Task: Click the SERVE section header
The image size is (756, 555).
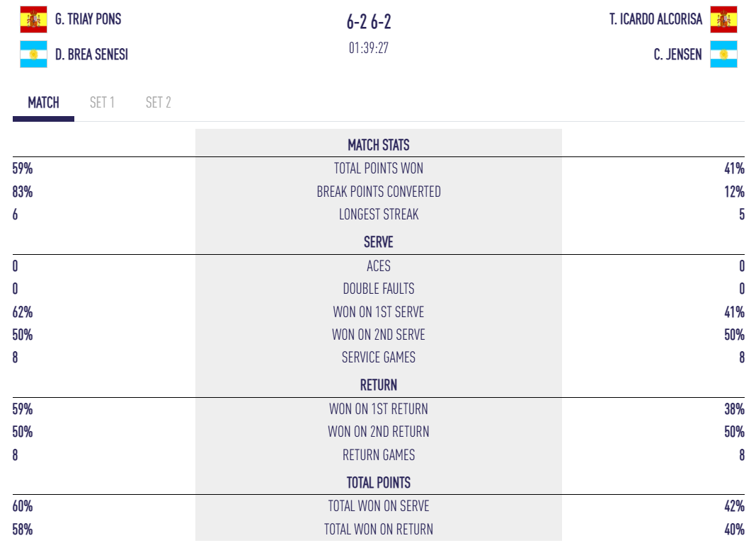Action: (379, 242)
